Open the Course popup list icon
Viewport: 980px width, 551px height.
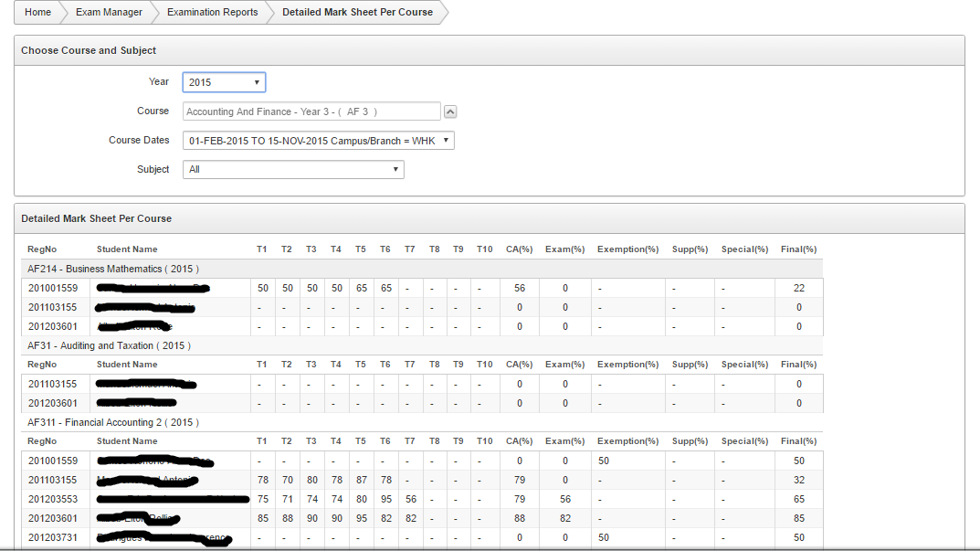click(x=450, y=111)
